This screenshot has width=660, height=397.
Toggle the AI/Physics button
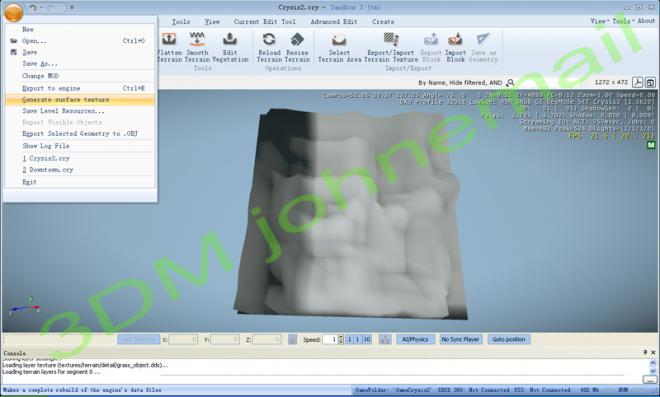click(x=415, y=339)
